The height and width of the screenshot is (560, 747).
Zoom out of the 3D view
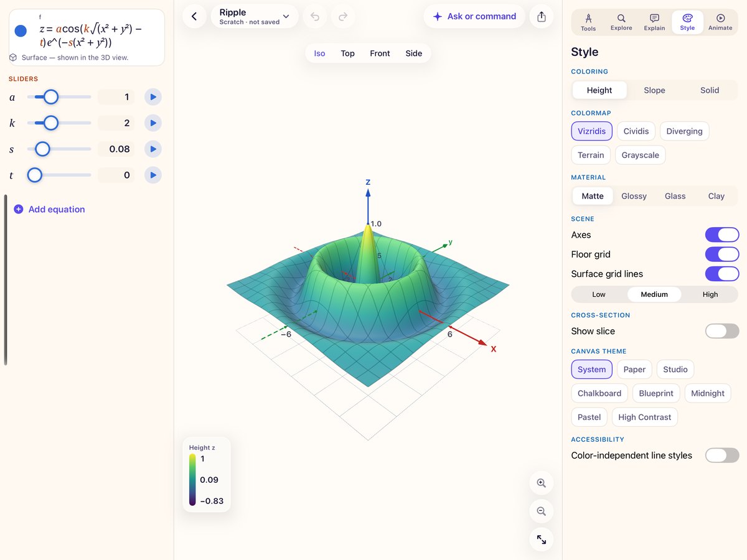click(542, 511)
